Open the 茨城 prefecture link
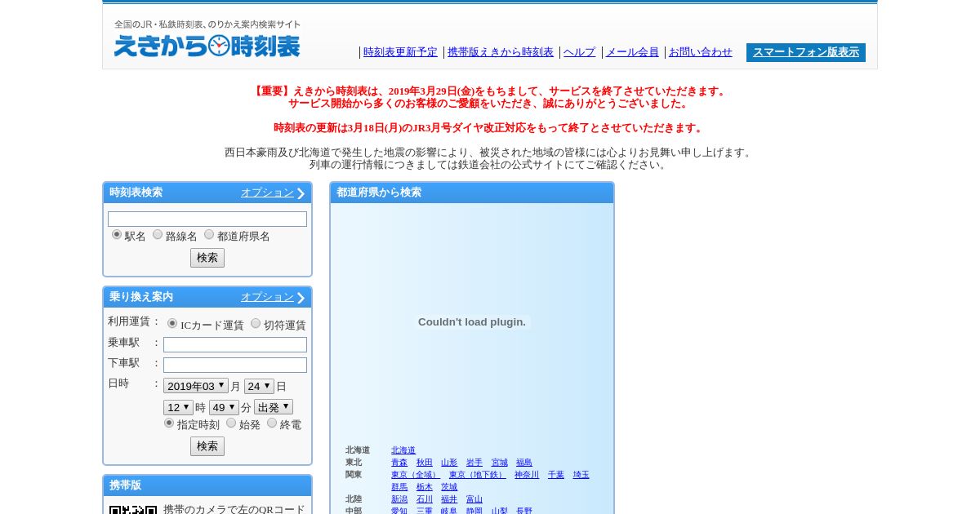The width and height of the screenshot is (980, 514). (x=449, y=487)
